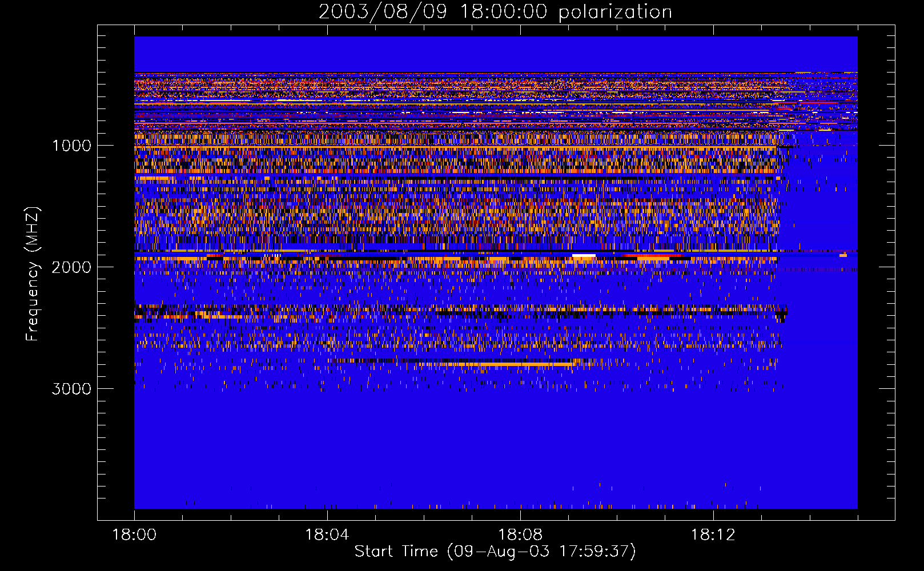Click the '18:08' time axis label

[520, 535]
